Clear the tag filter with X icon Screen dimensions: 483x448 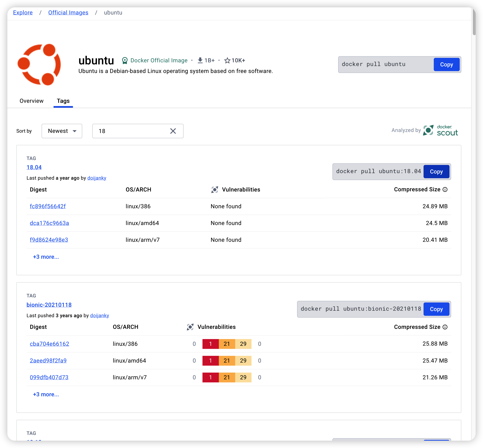173,131
